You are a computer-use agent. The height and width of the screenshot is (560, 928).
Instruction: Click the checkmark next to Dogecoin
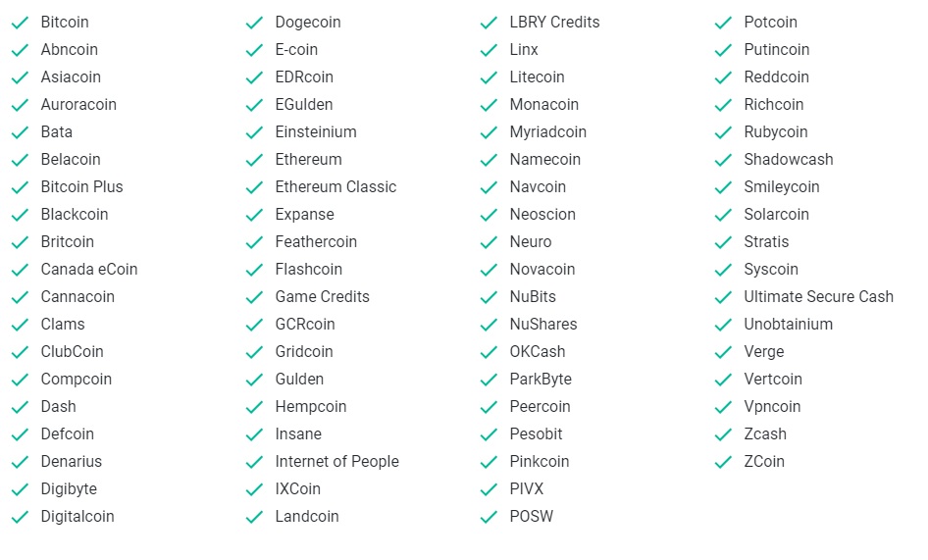(x=254, y=24)
